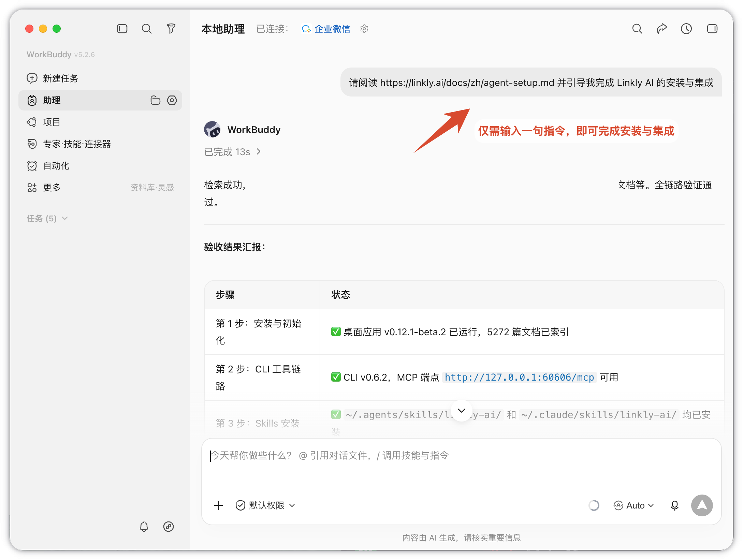The width and height of the screenshot is (743, 560).
Task: Open notifications bell icon
Action: [144, 527]
